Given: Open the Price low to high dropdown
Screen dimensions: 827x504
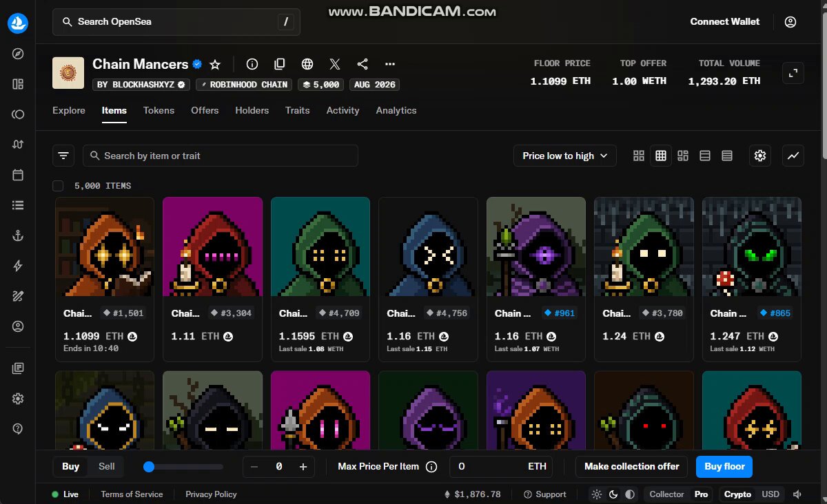Looking at the screenshot, I should [565, 156].
